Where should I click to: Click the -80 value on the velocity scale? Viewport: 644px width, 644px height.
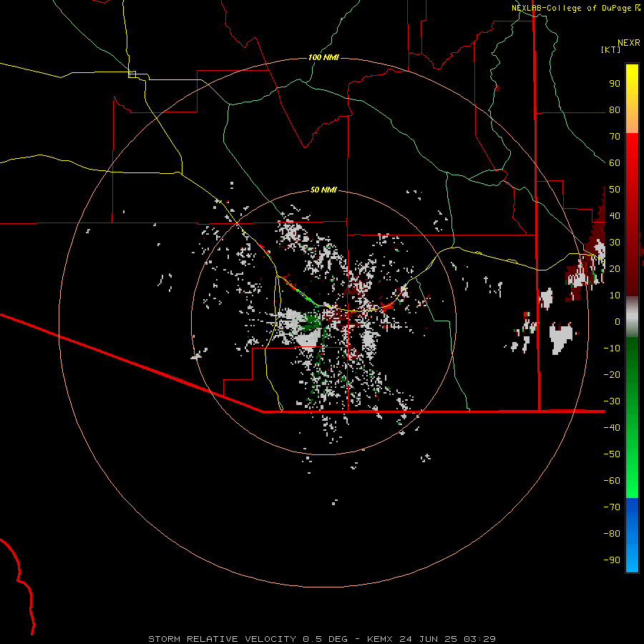(x=612, y=534)
